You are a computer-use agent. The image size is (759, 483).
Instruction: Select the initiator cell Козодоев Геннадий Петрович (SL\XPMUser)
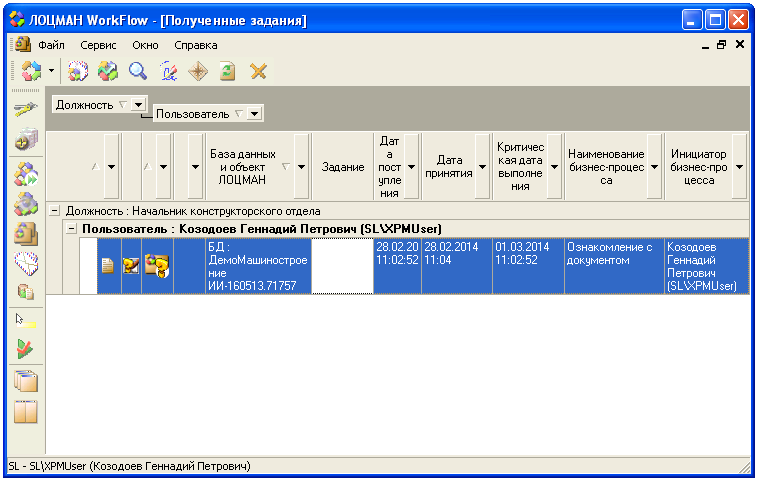707,266
